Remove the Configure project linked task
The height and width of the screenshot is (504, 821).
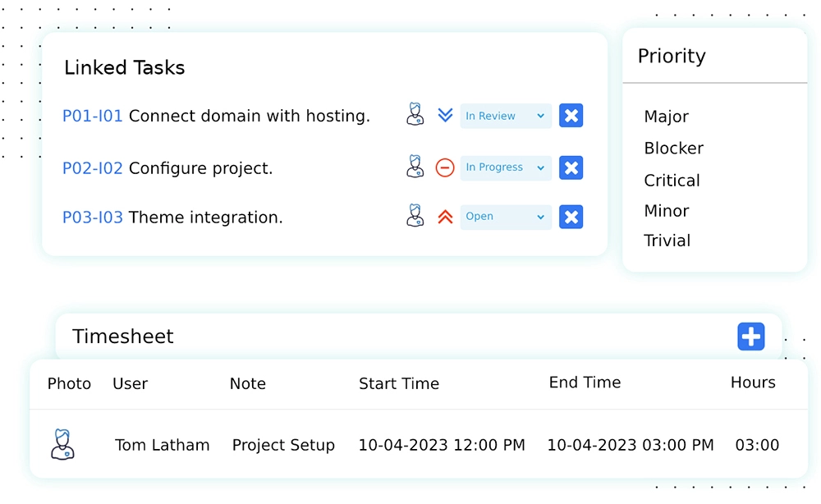click(571, 167)
